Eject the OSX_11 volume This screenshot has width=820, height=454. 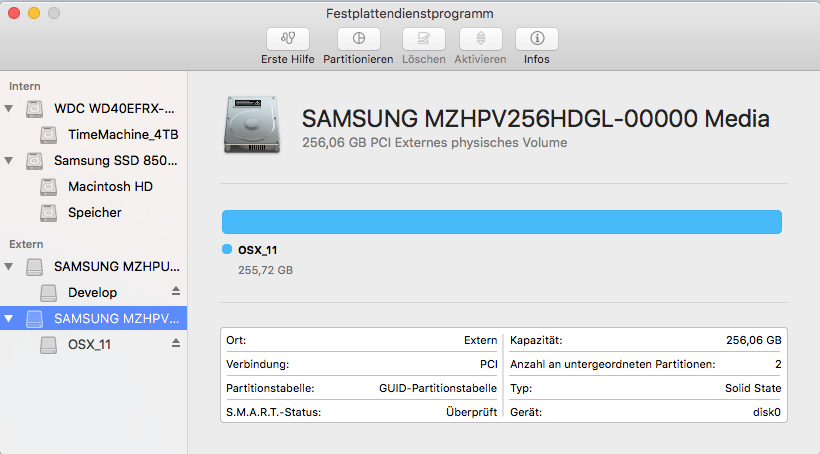click(x=176, y=344)
